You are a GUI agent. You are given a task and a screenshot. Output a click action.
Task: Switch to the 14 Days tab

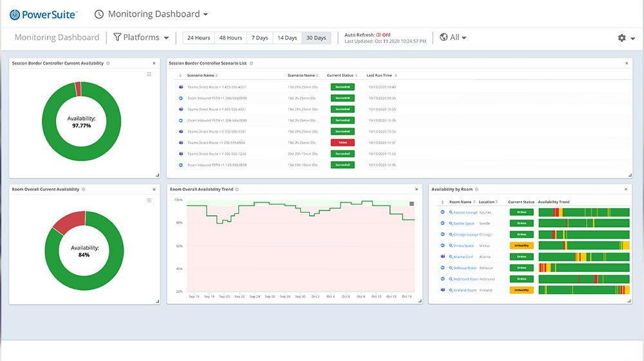pos(287,38)
